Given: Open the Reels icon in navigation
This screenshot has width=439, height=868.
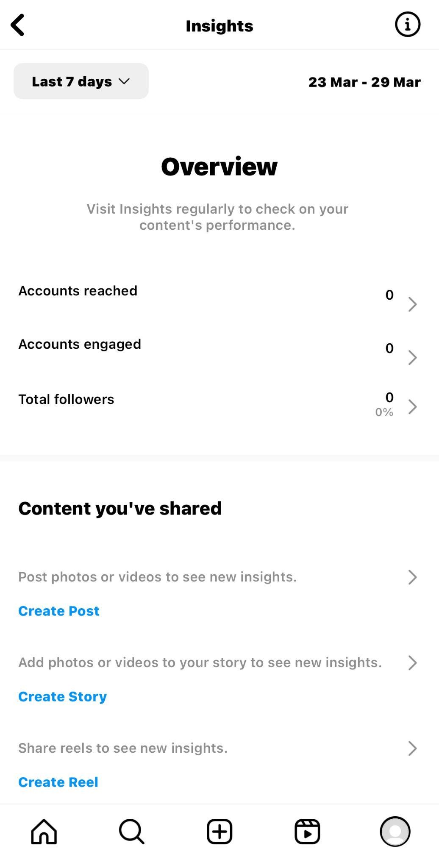Looking at the screenshot, I should point(307,831).
